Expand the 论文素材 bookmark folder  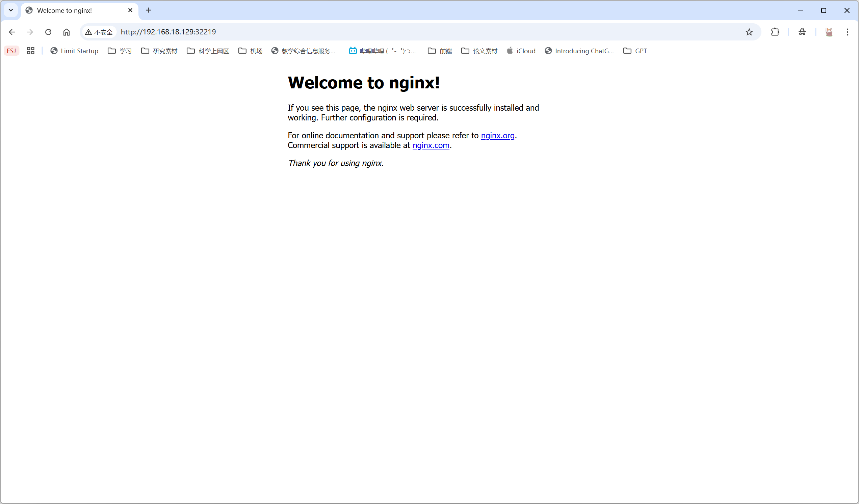tap(479, 51)
